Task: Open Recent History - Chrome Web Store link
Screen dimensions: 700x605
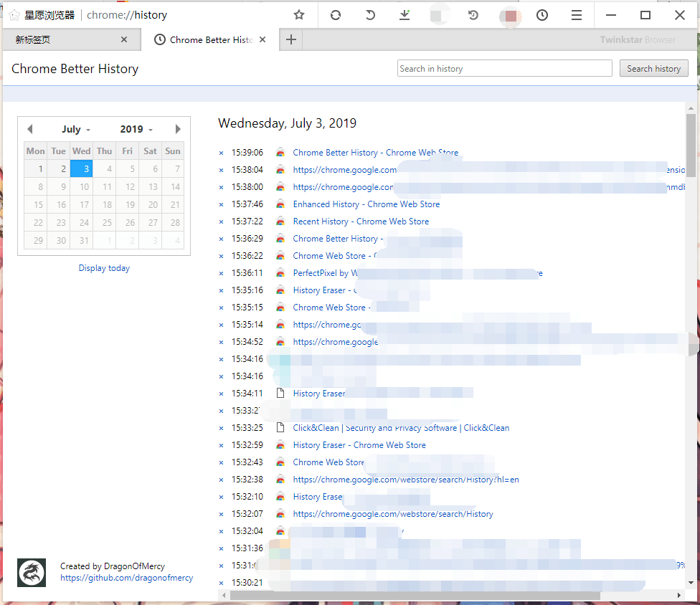Action: tap(361, 221)
